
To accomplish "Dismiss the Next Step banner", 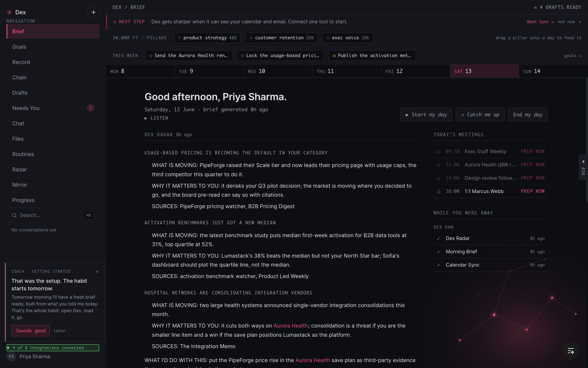I will click(x=580, y=22).
